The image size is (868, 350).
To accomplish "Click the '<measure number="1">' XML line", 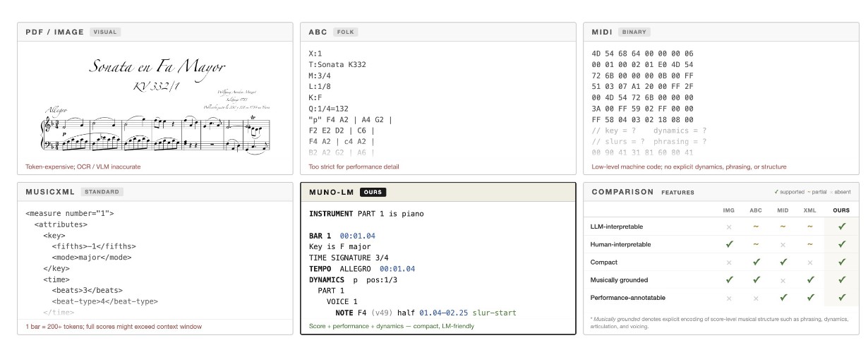I will pos(69,213).
